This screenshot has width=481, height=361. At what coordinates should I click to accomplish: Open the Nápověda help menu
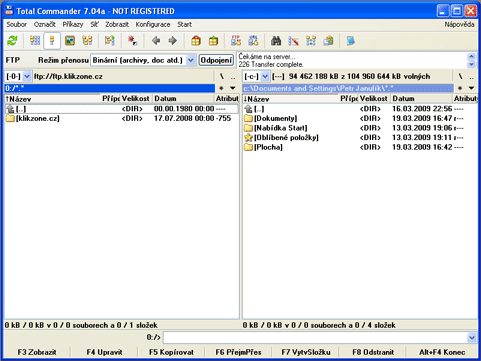(459, 24)
